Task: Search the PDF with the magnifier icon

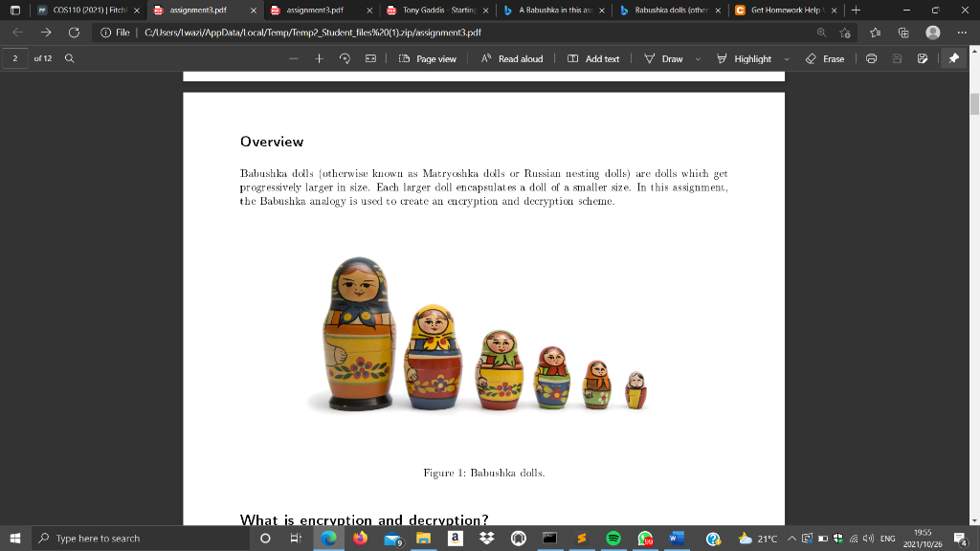Action: click(x=69, y=58)
